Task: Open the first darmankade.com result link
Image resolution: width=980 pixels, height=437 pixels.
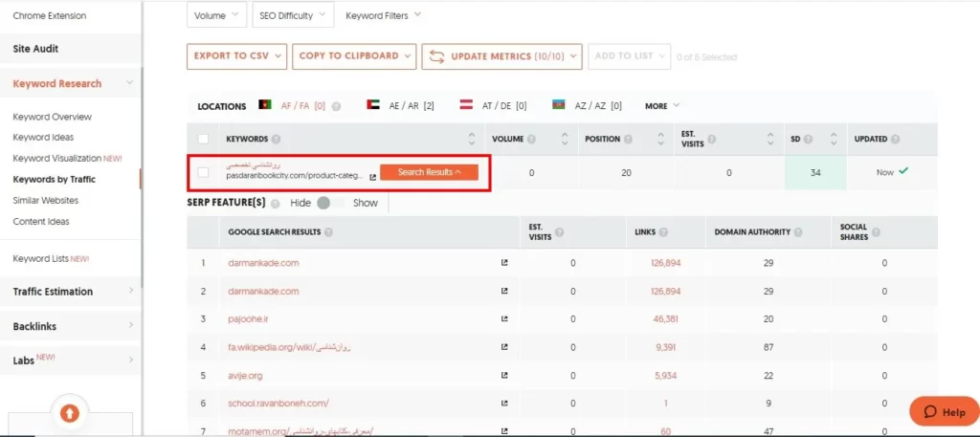Action: (263, 263)
